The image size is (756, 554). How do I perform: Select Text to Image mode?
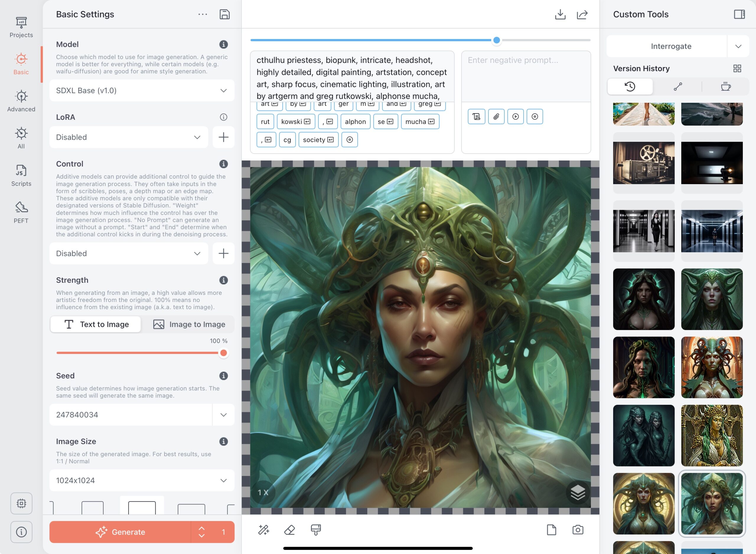tap(95, 324)
